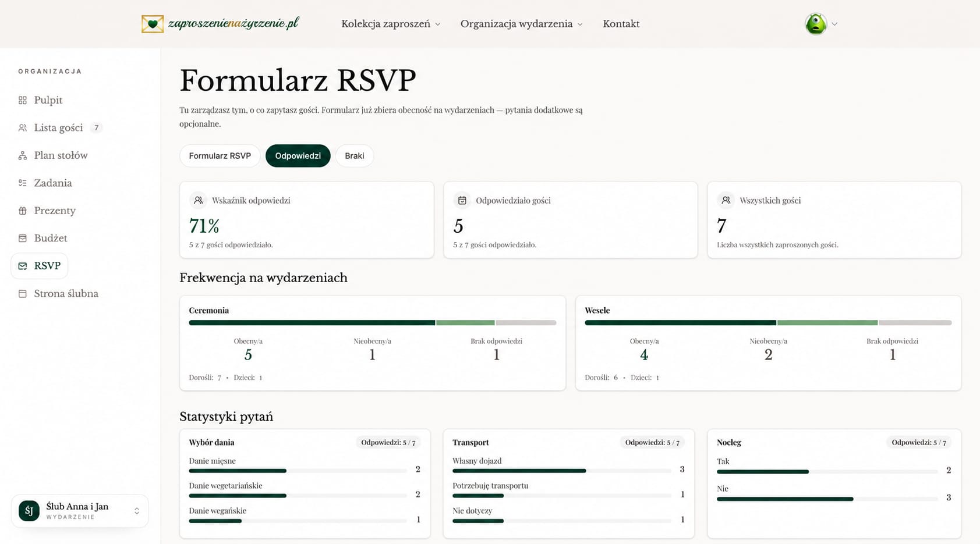The width and height of the screenshot is (980, 544).
Task: Click the Nie dotyczy progress bar
Action: pyautogui.click(x=562, y=521)
